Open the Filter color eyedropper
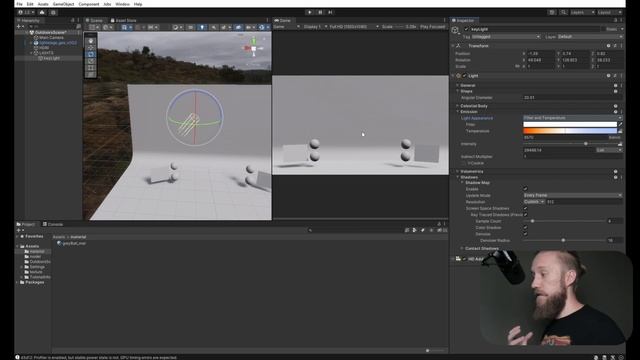640x360 pixels. (x=620, y=124)
